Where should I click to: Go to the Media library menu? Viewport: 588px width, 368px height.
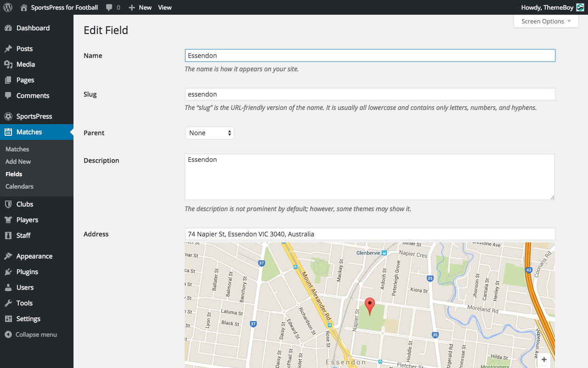[26, 64]
